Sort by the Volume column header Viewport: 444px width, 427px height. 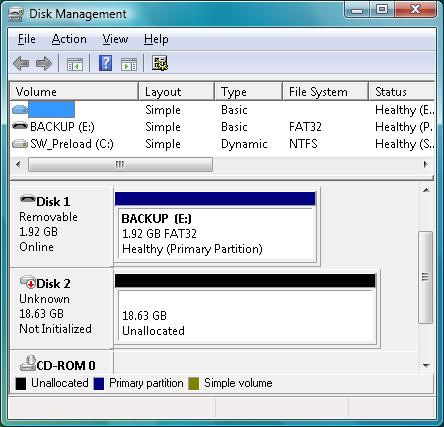click(74, 91)
